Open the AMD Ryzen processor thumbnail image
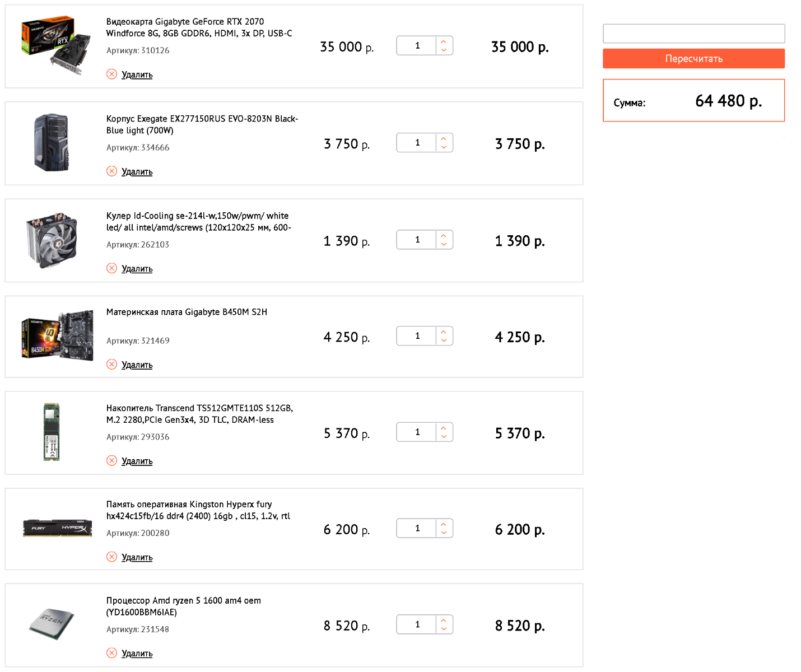This screenshot has width=801, height=672. point(52,624)
